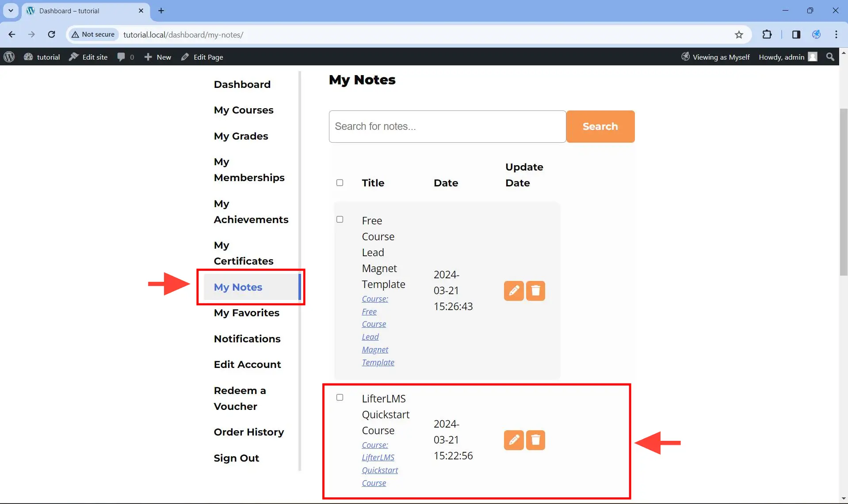Select all notes with the header checkbox

point(340,182)
